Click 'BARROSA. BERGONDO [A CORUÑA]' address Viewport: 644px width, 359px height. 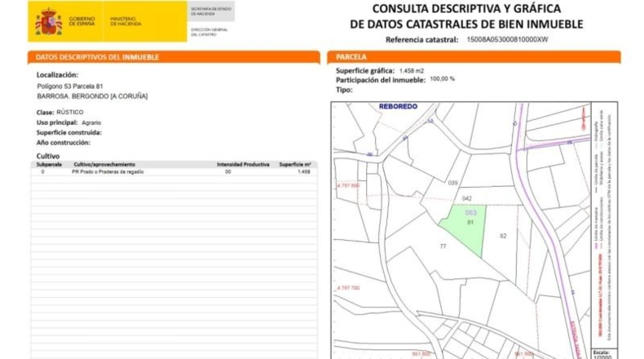92,96
